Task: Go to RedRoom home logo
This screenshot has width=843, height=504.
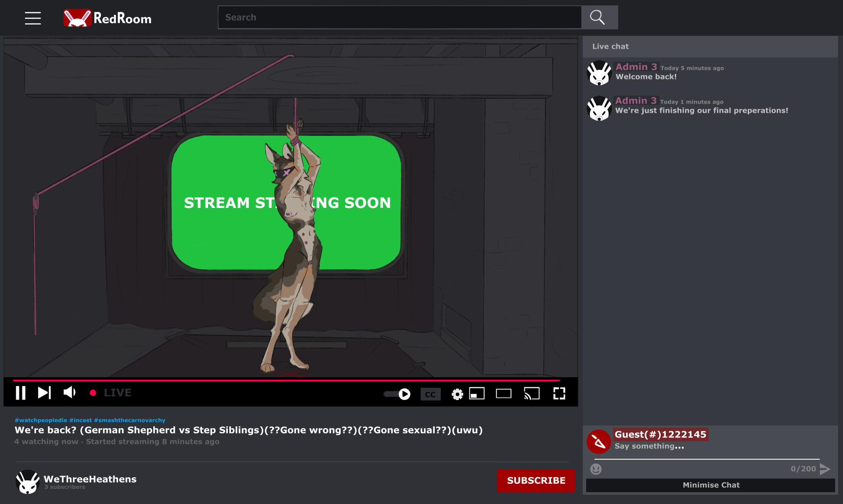Action: pyautogui.click(x=108, y=18)
